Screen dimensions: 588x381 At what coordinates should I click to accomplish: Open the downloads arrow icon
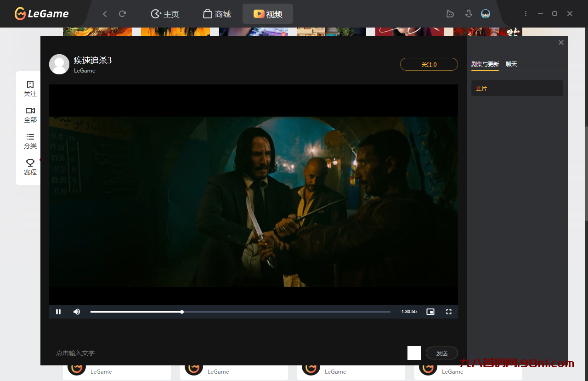(469, 14)
